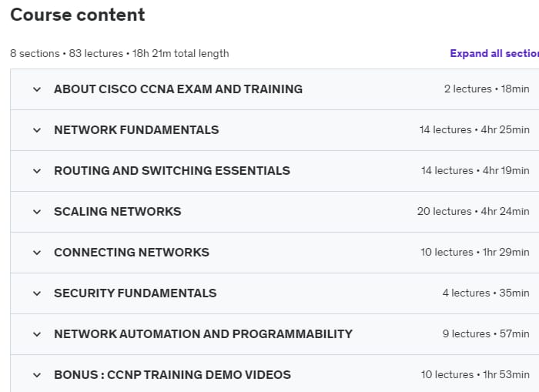Click '10 lectures • 1hr 29min' text
The width and height of the screenshot is (539, 392).
pos(475,253)
